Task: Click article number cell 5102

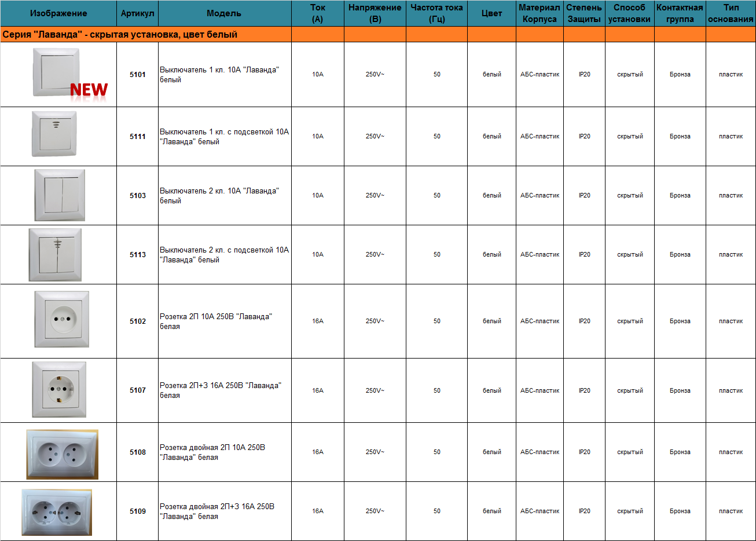Action: pos(138,321)
